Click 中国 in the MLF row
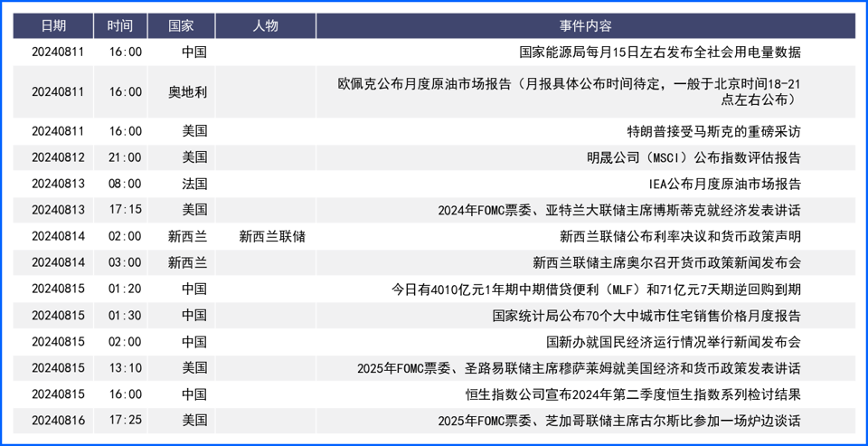The image size is (868, 446). [194, 289]
